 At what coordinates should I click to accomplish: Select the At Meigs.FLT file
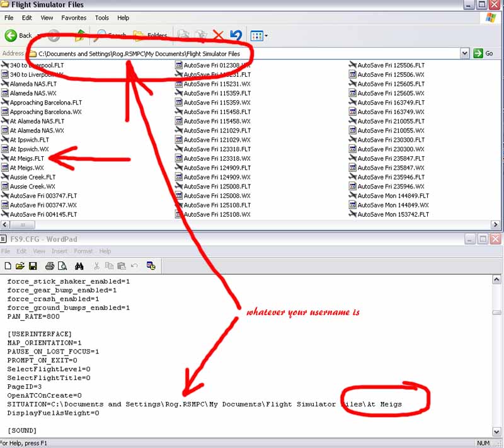tap(26, 159)
